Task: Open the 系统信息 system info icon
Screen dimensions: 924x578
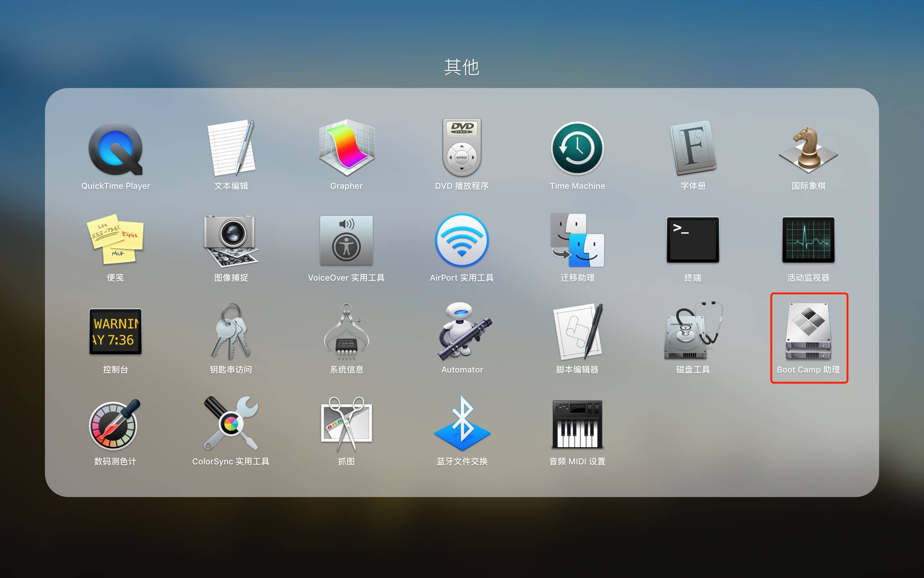Action: click(x=346, y=331)
